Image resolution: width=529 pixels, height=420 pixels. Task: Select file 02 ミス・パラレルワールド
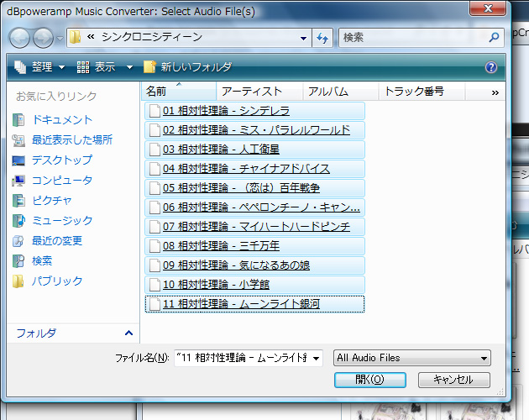tap(254, 130)
